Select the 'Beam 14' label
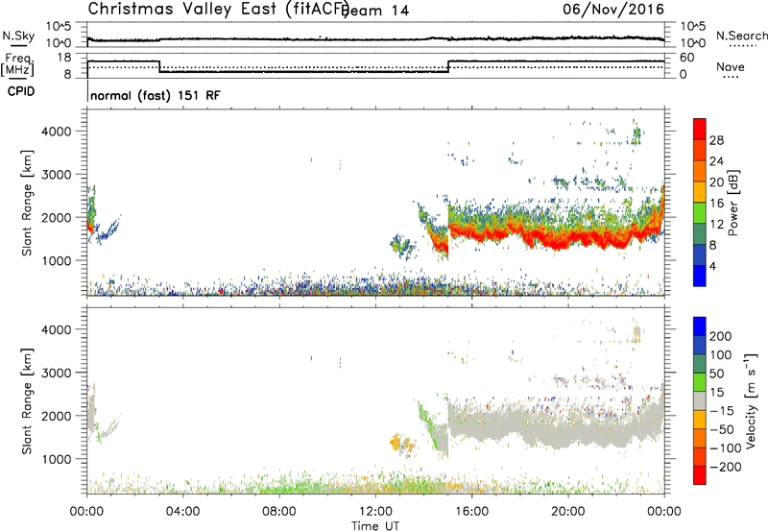Screen dimensions: 768x532 point(376,11)
